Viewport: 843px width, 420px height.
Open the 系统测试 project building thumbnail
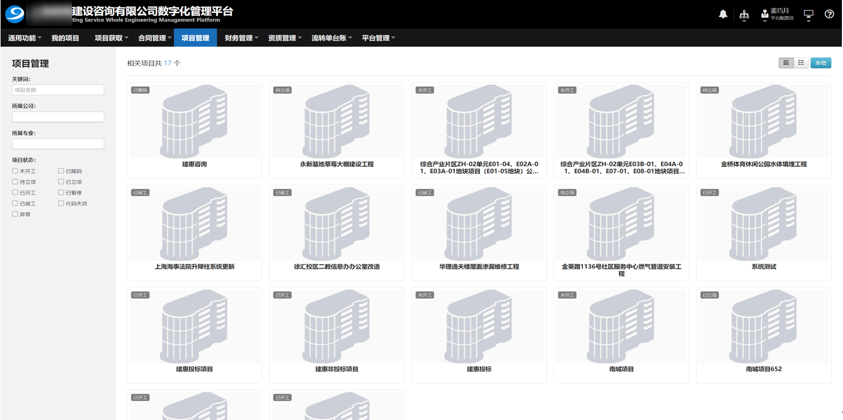click(764, 224)
